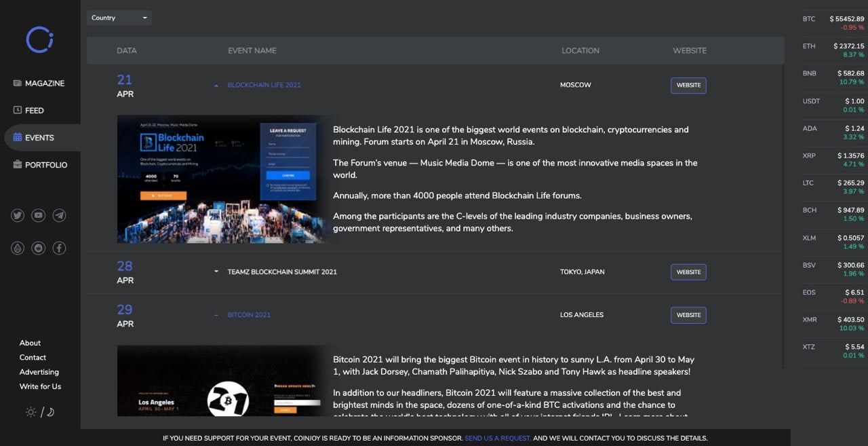Open the Contact page link
The height and width of the screenshot is (446, 868).
(33, 357)
